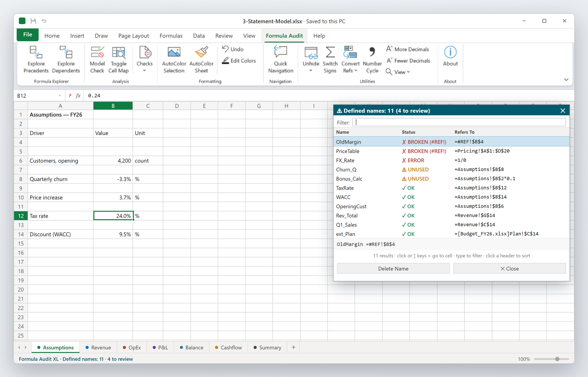Screen dimensions: 588x377
Task: Click Number Cycle tool
Action: [372, 59]
